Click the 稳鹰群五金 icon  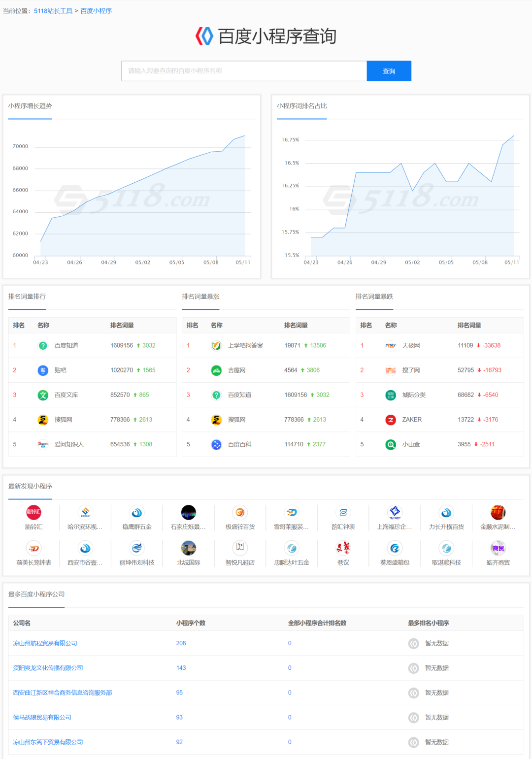[x=137, y=512]
